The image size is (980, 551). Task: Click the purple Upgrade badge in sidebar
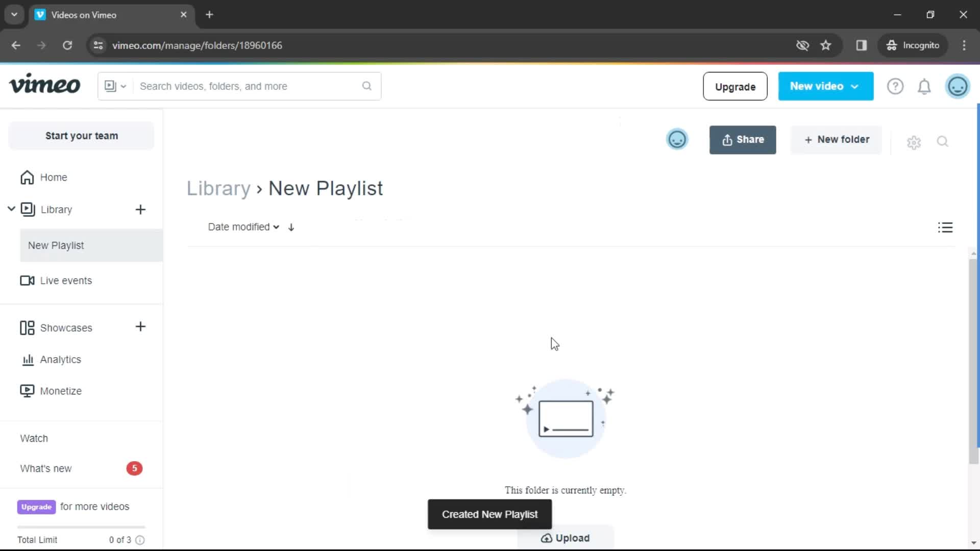pos(36,507)
